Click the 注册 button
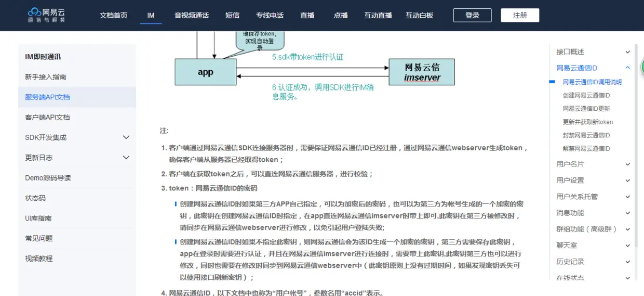Viewport: 644px width, 296px height. tap(520, 15)
